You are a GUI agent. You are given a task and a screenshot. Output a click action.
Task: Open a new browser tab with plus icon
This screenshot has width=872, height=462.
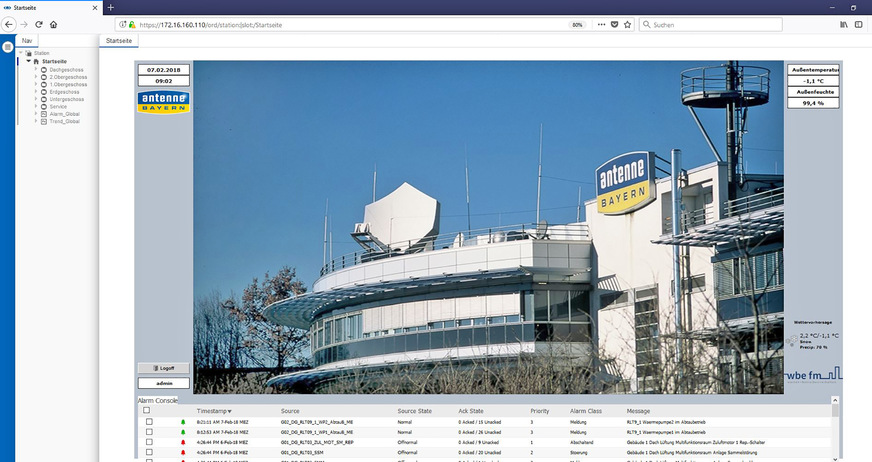111,7
